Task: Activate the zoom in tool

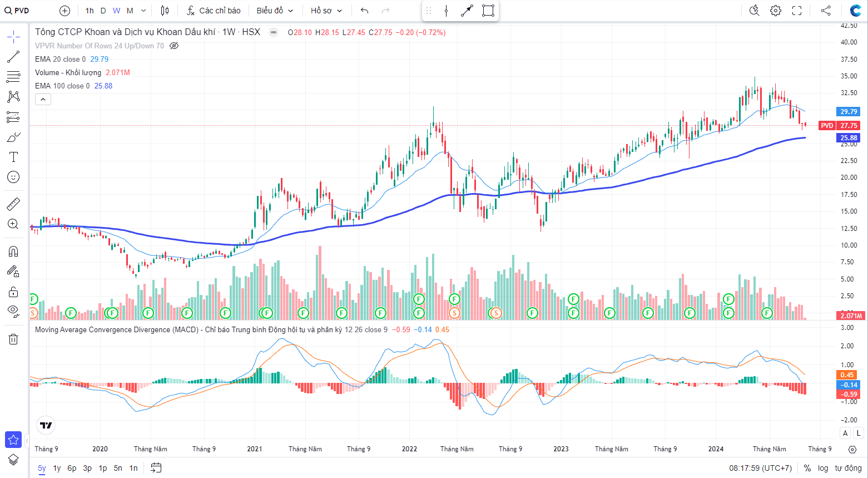Action: (x=13, y=224)
